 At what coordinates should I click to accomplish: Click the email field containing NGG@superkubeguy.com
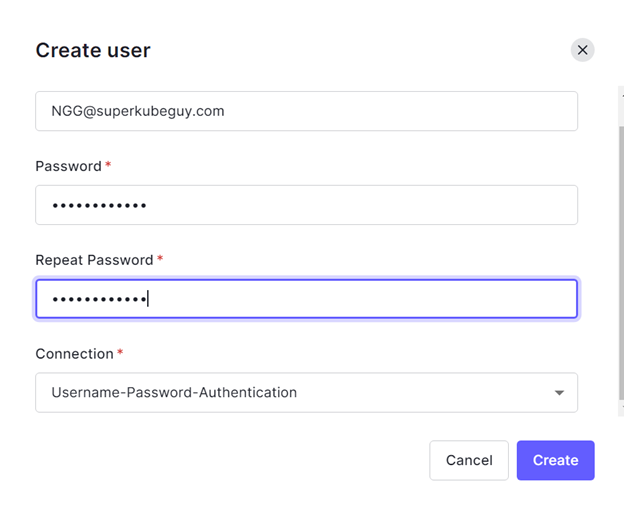click(306, 111)
